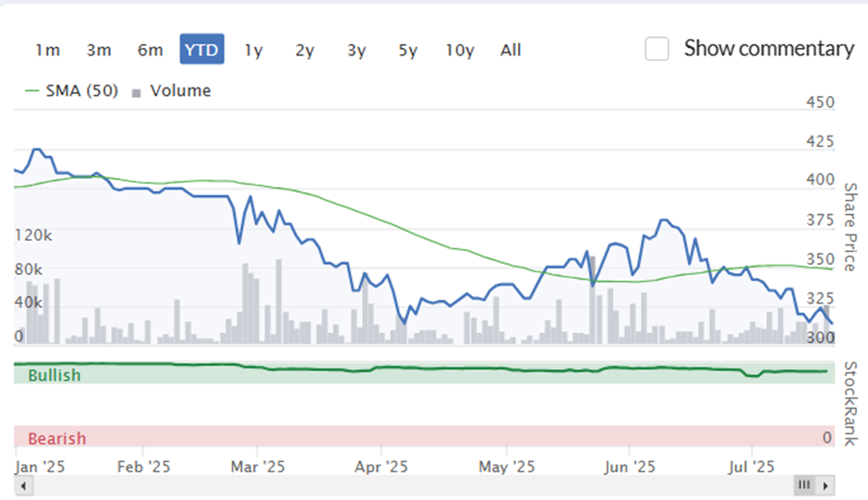Click the Jan '25 axis label

click(40, 467)
